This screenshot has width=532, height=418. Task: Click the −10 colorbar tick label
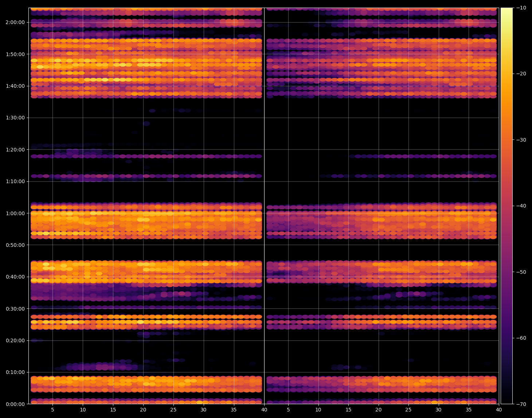point(521,8)
